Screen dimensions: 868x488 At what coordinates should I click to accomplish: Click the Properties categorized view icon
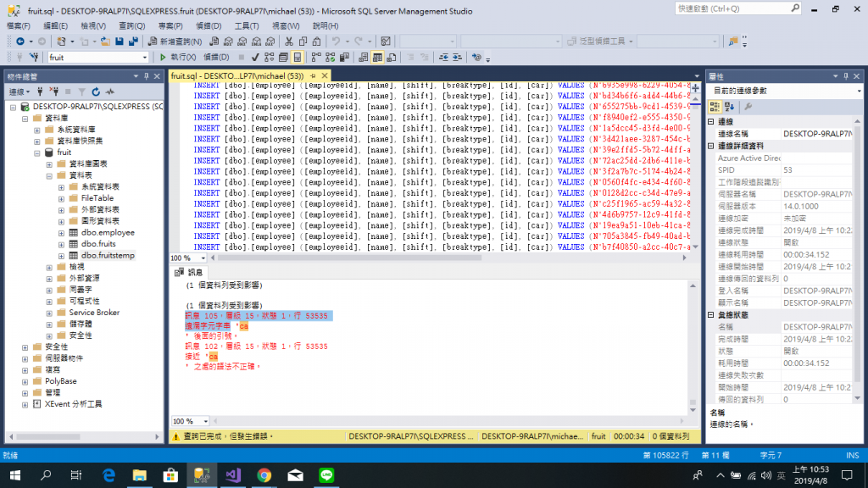[x=715, y=107]
